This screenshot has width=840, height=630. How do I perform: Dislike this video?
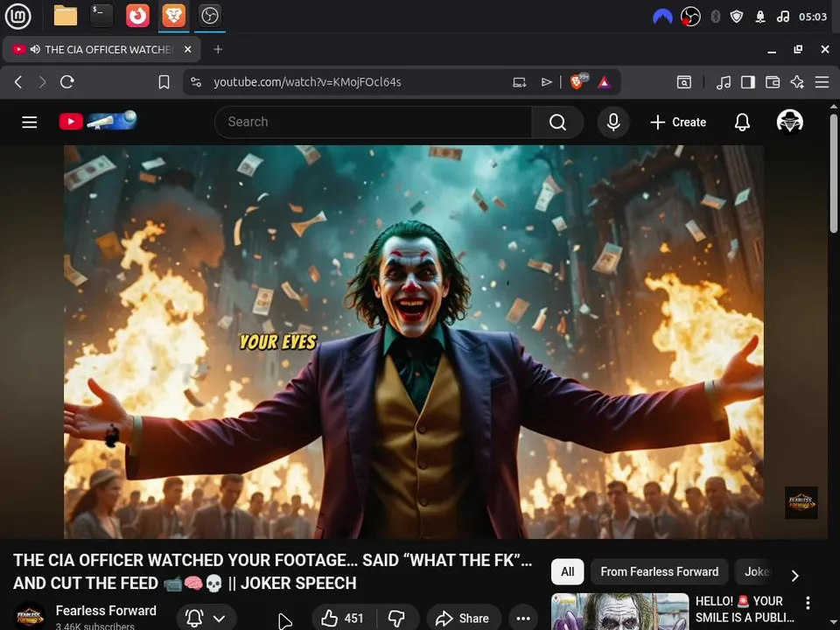click(x=397, y=619)
